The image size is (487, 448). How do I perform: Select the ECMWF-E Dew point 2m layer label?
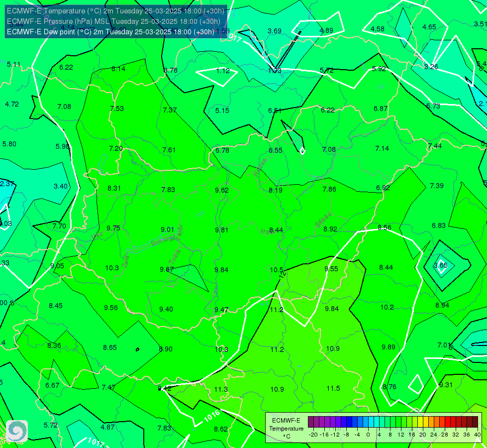110,32
